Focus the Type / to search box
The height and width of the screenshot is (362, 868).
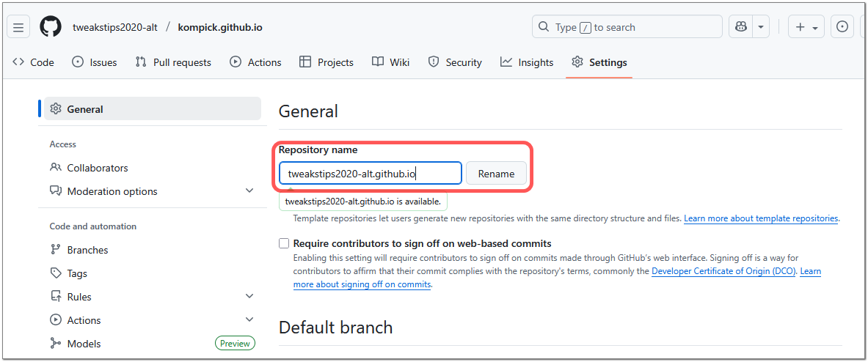[627, 27]
